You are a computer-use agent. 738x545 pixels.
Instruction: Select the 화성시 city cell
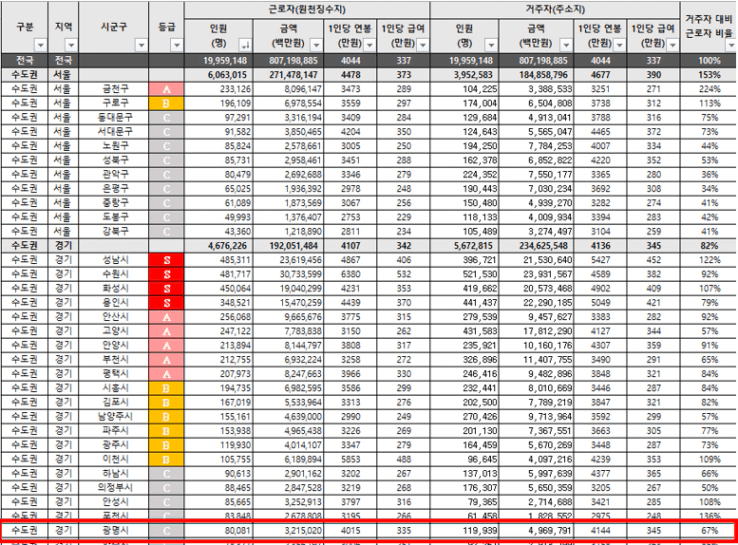tap(113, 288)
